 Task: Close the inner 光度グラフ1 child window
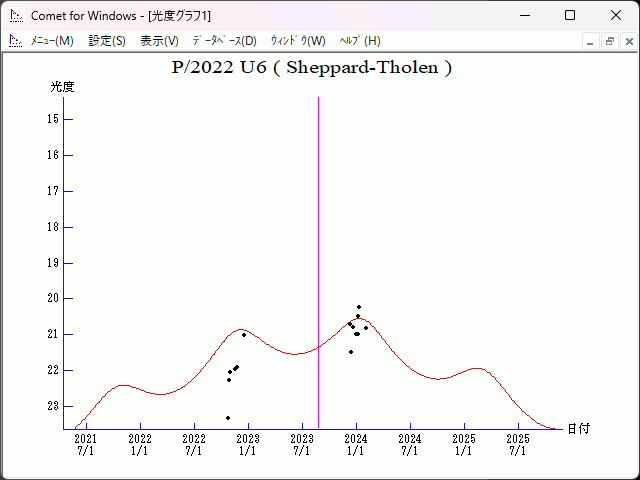[x=627, y=41]
